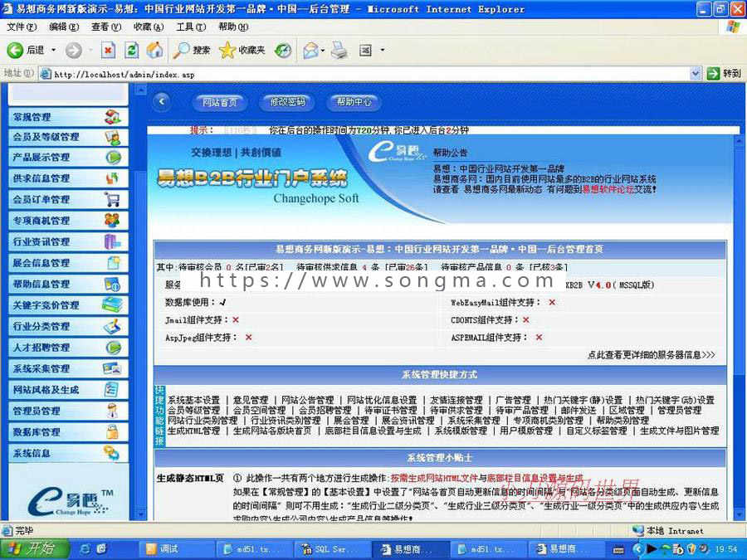This screenshot has width=747, height=560.
Task: Click into the address bar URL field
Action: tap(364, 74)
